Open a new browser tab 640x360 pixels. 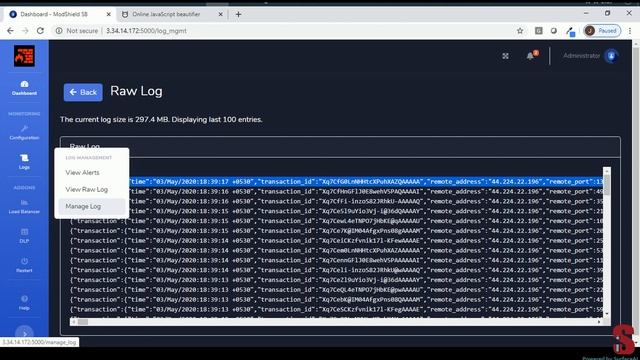238,14
